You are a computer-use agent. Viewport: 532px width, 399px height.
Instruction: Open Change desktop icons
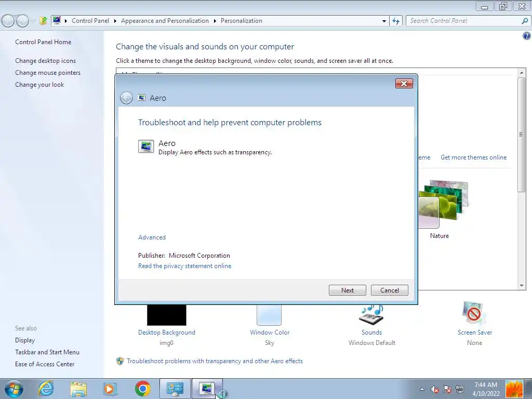click(46, 61)
